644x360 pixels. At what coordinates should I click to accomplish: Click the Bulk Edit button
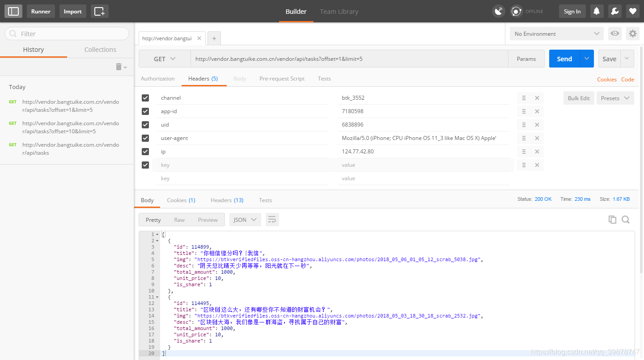pyautogui.click(x=579, y=98)
